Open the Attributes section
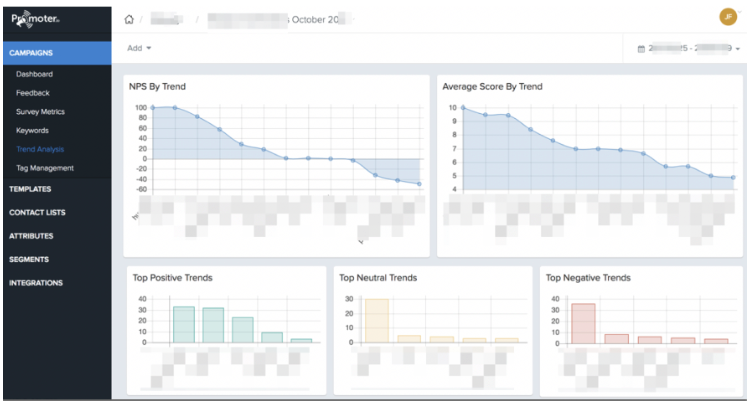Viewport: 751px width, 404px height. click(x=31, y=236)
